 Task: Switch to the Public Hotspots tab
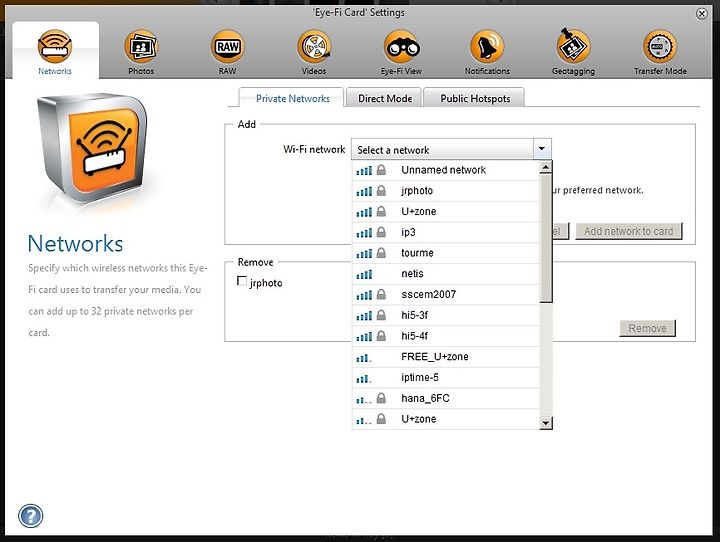click(x=474, y=98)
